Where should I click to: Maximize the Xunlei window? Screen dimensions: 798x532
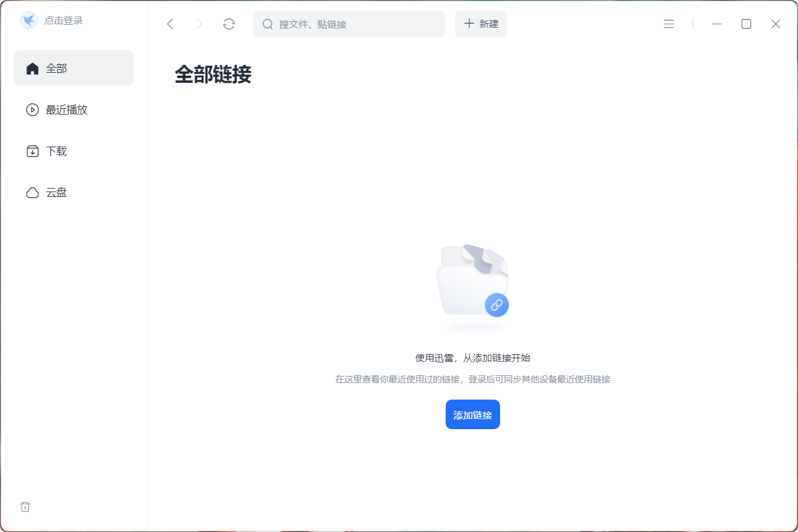pos(746,24)
